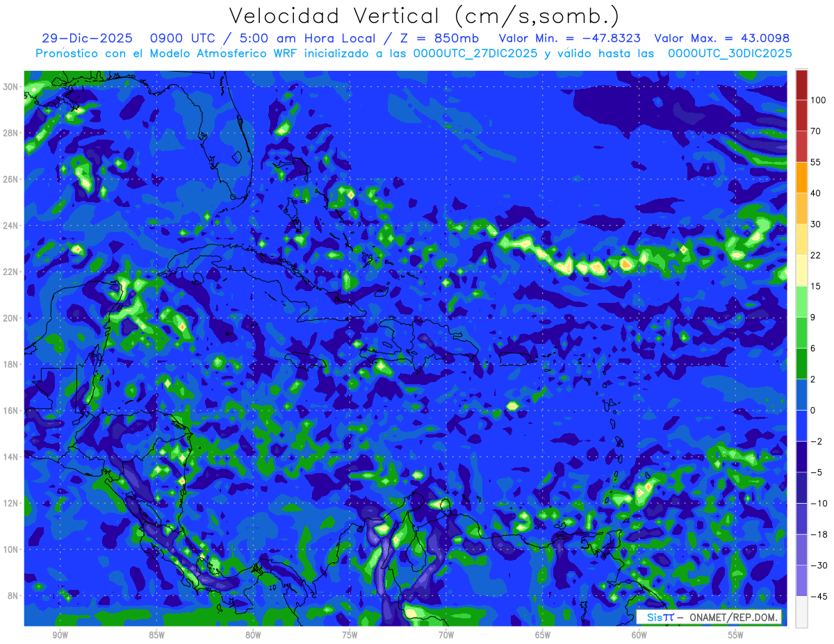Image resolution: width=834 pixels, height=644 pixels.
Task: Click the dark red colorbar segment above 100
Action: tap(801, 85)
